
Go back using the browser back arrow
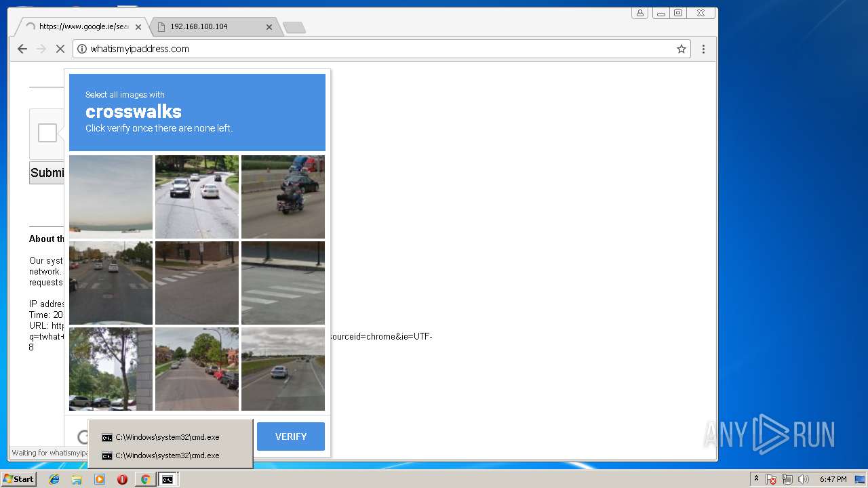(x=22, y=49)
